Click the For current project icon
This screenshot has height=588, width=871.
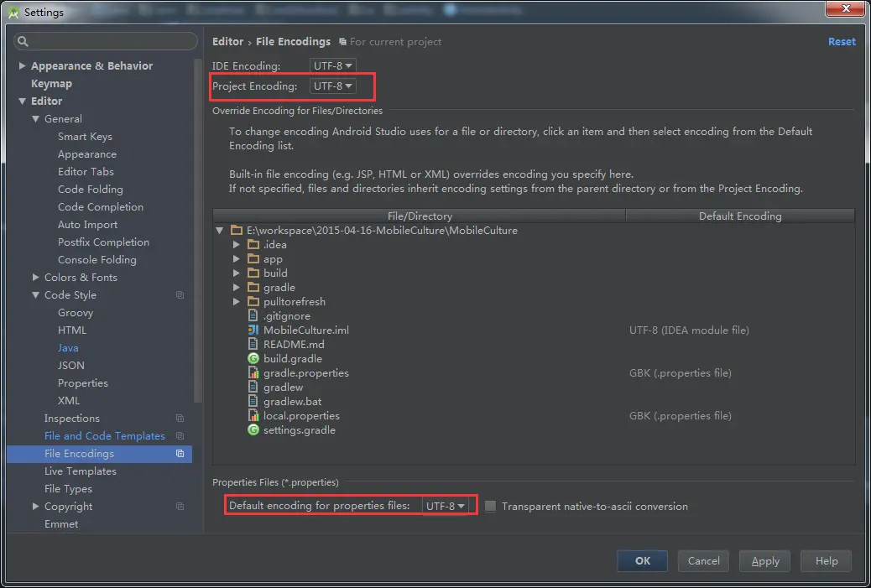[342, 42]
